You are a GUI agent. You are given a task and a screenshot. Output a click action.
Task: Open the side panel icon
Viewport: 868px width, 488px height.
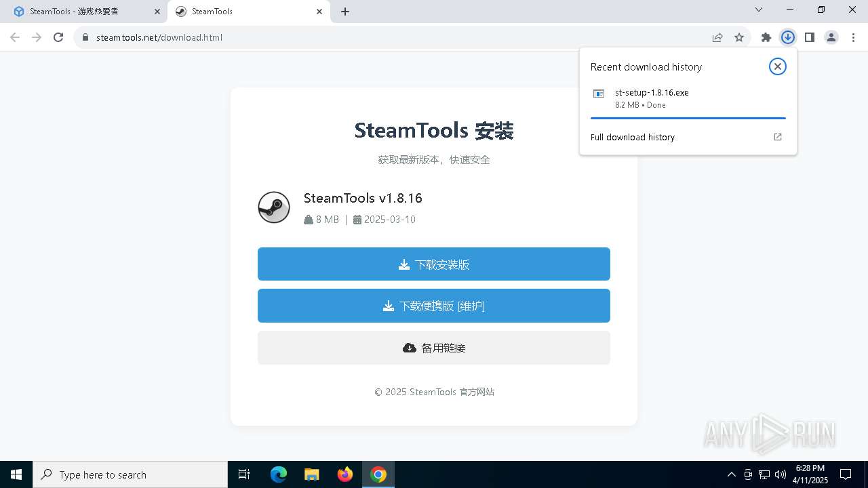pos(810,37)
